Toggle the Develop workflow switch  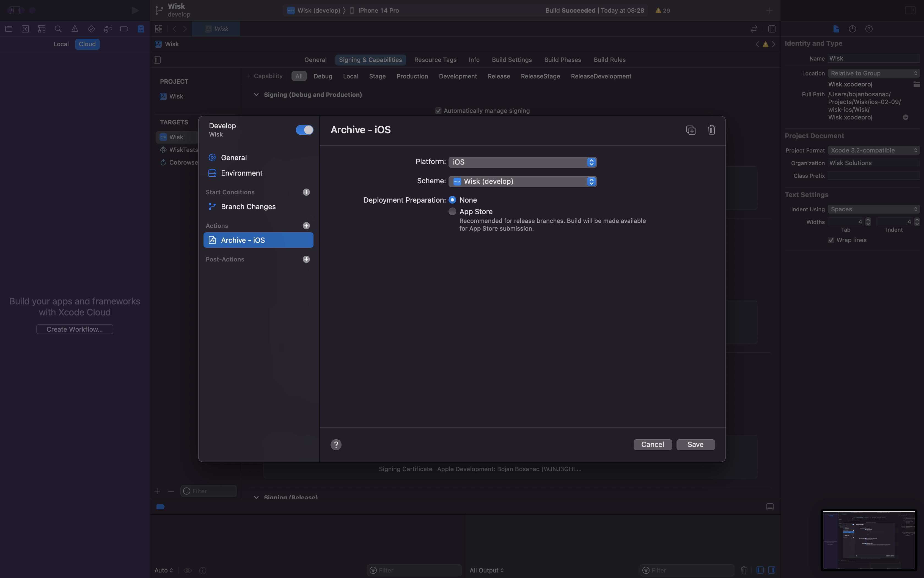tap(304, 130)
